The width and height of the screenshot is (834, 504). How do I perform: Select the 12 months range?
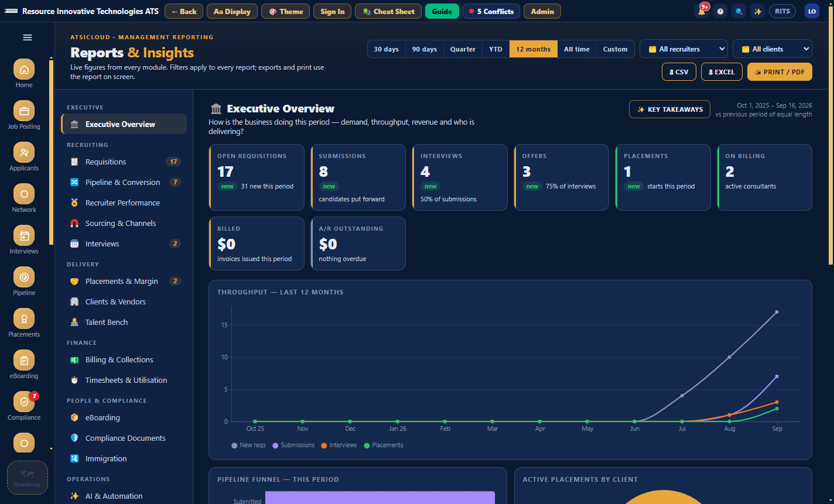(x=534, y=49)
